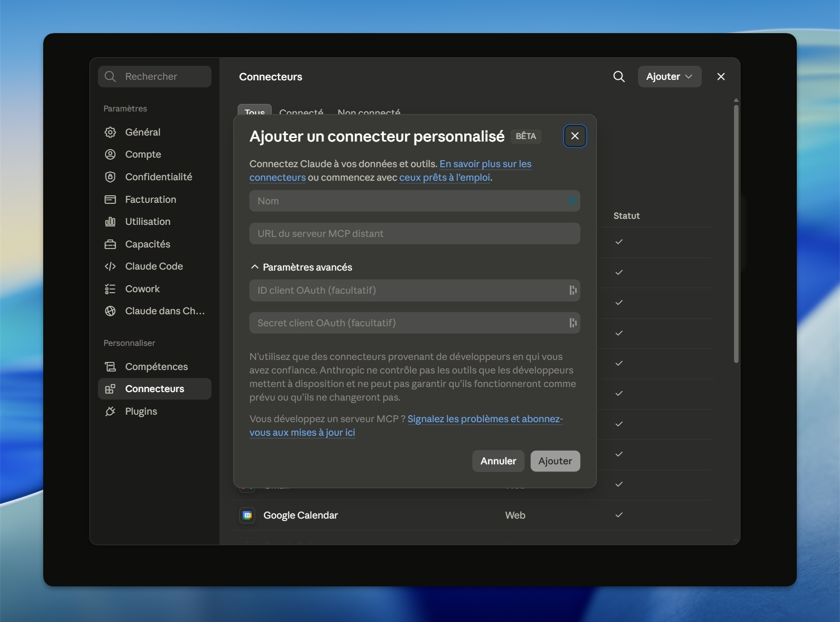This screenshot has height=622, width=840.
Task: Open the 'ceux prêts à l'emploi' link
Action: pos(445,177)
